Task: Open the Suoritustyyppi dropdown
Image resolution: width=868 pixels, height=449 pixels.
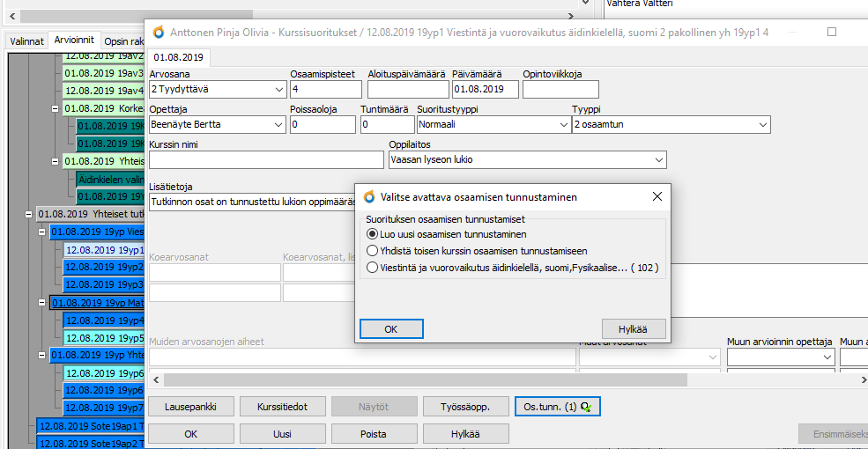Action: click(x=564, y=125)
